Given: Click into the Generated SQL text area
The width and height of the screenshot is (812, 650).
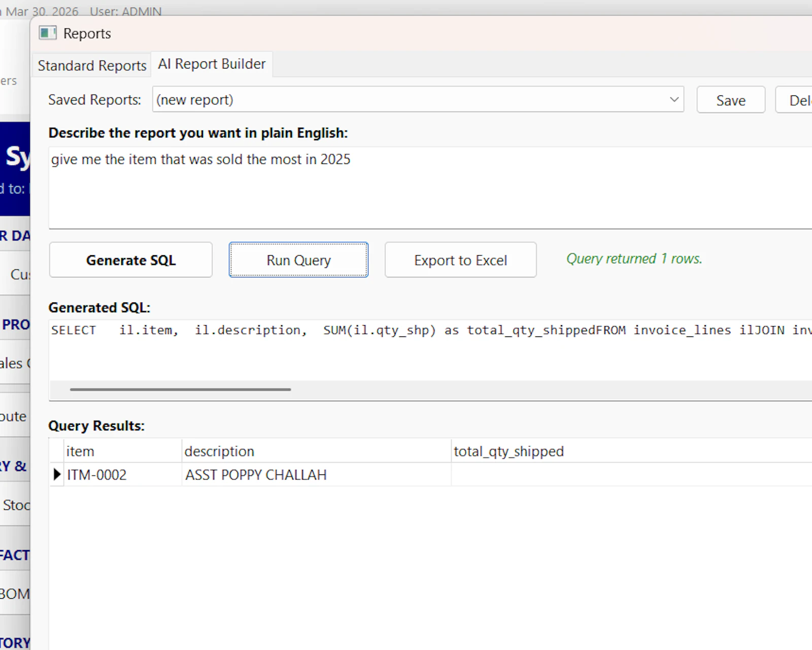Looking at the screenshot, I should tap(430, 350).
